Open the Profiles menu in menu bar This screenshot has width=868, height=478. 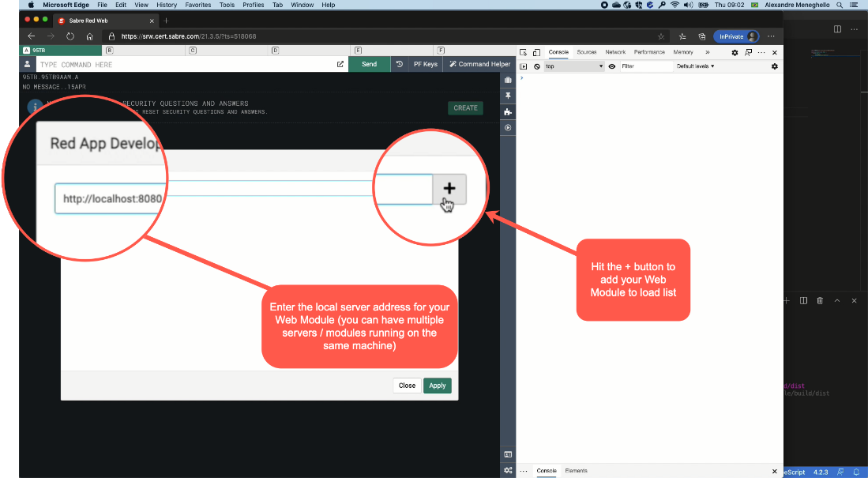(x=253, y=5)
